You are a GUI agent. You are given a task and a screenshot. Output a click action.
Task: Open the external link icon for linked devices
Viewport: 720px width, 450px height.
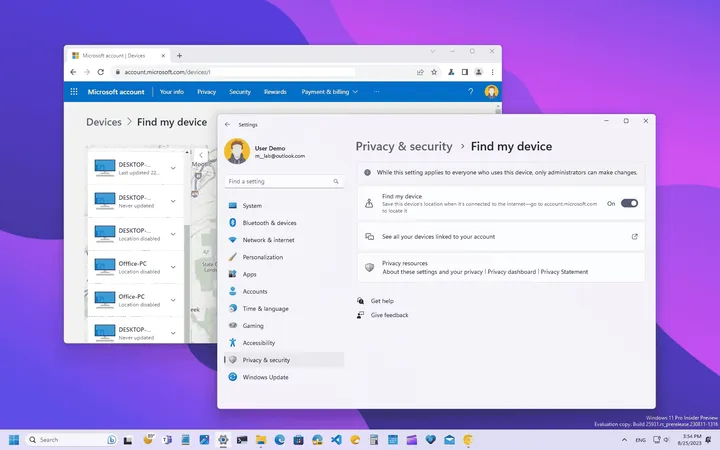click(634, 237)
